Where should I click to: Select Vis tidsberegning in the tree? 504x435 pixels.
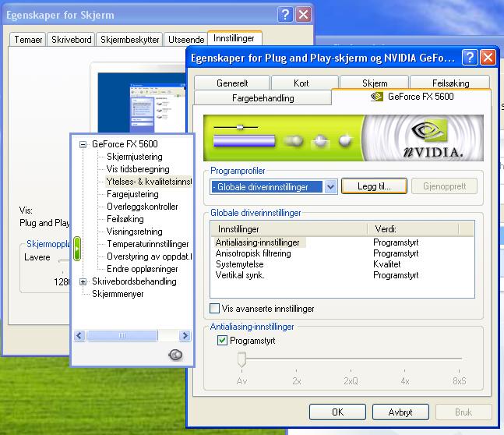point(138,169)
